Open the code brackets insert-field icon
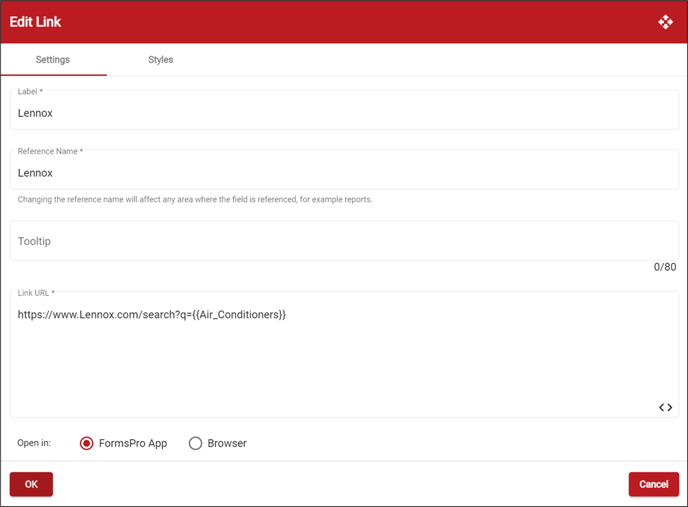Viewport: 688px width, 507px height. click(665, 407)
